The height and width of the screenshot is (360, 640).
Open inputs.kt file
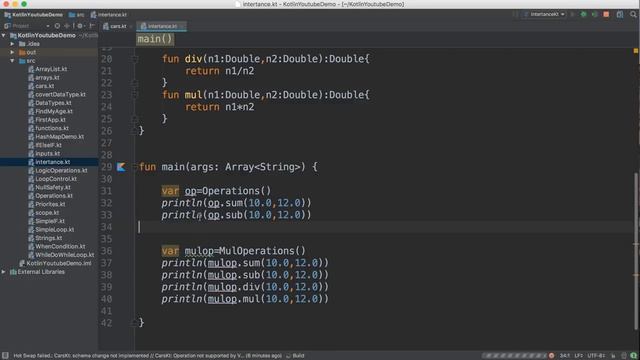pos(47,153)
